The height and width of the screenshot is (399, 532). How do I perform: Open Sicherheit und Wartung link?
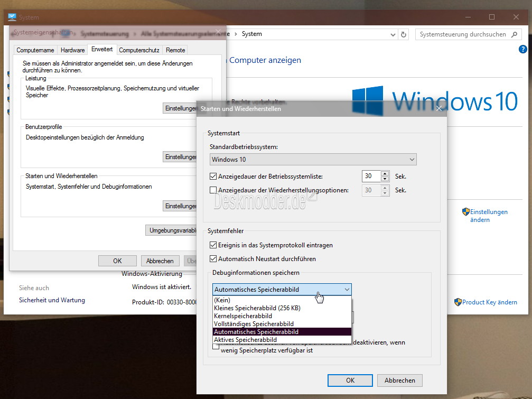point(52,300)
